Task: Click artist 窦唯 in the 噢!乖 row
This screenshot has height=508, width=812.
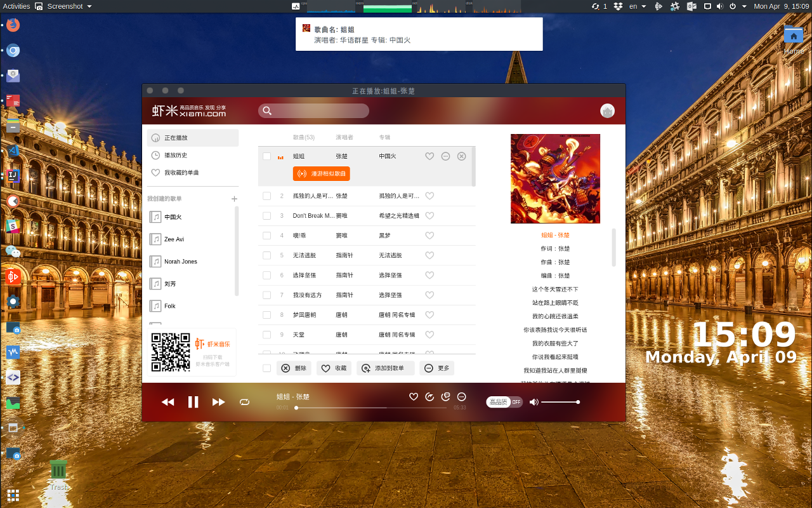Action: (x=342, y=236)
